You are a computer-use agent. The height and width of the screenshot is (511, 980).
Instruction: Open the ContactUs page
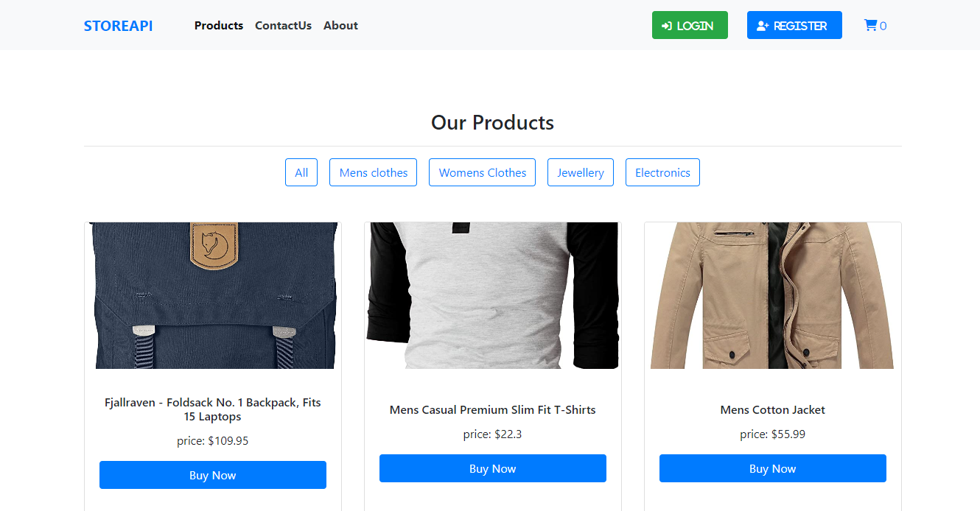(283, 25)
